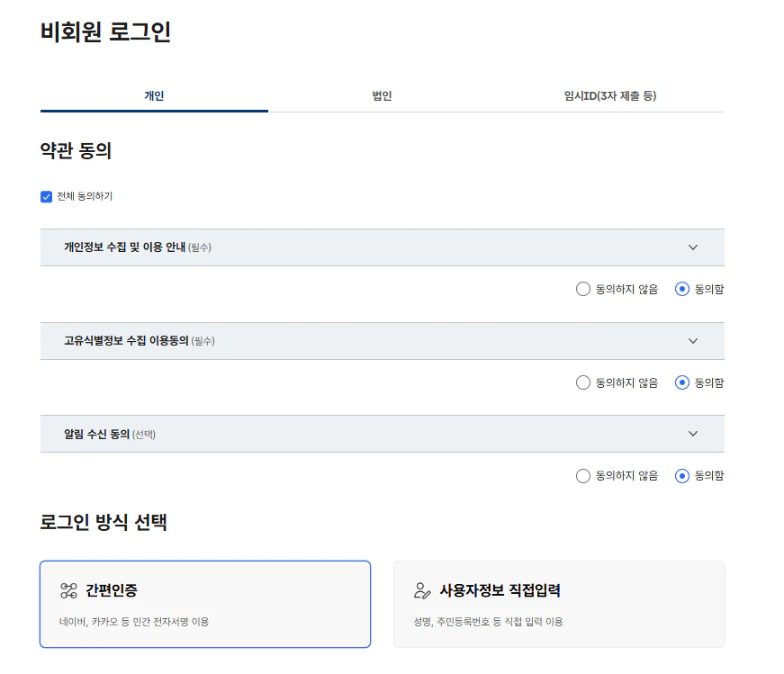Switch to the 임시ID(3자 제출 등) tab
Screen dimensions: 784x674
click(609, 95)
